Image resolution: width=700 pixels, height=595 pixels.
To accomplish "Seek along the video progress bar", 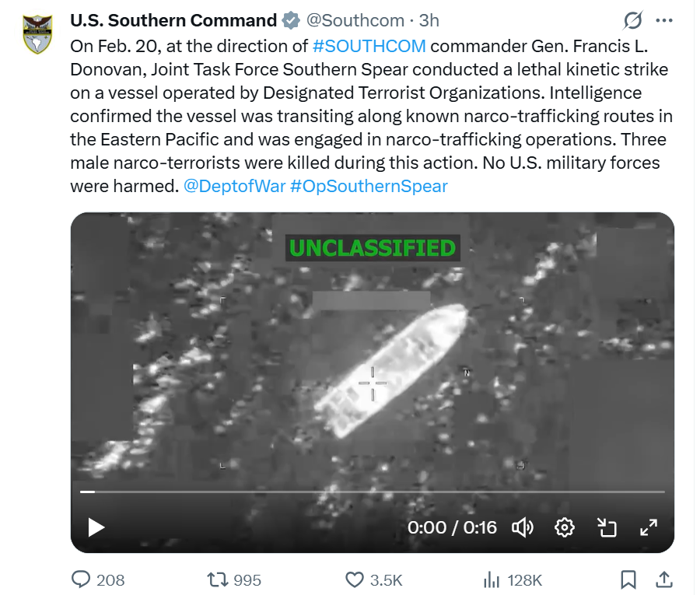I will 372,492.
